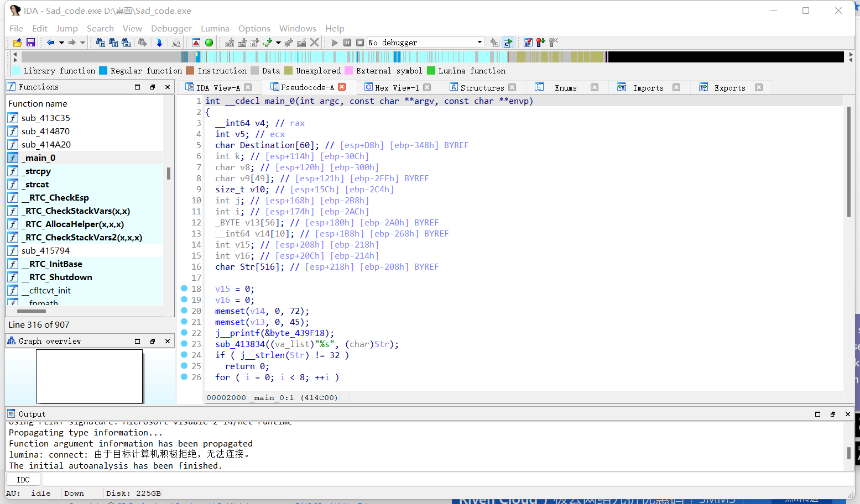The image size is (860, 504).
Task: Click the asterisk array icon
Action: tap(289, 43)
